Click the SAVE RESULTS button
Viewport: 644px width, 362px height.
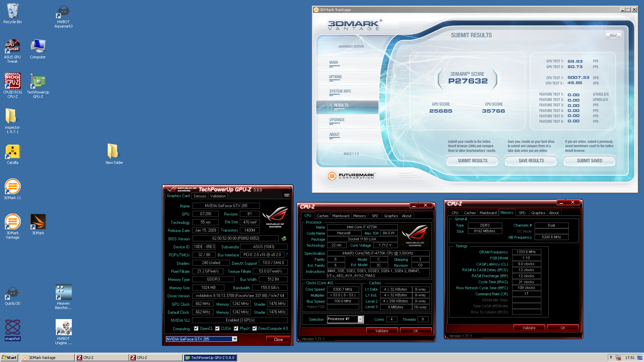[x=531, y=161]
